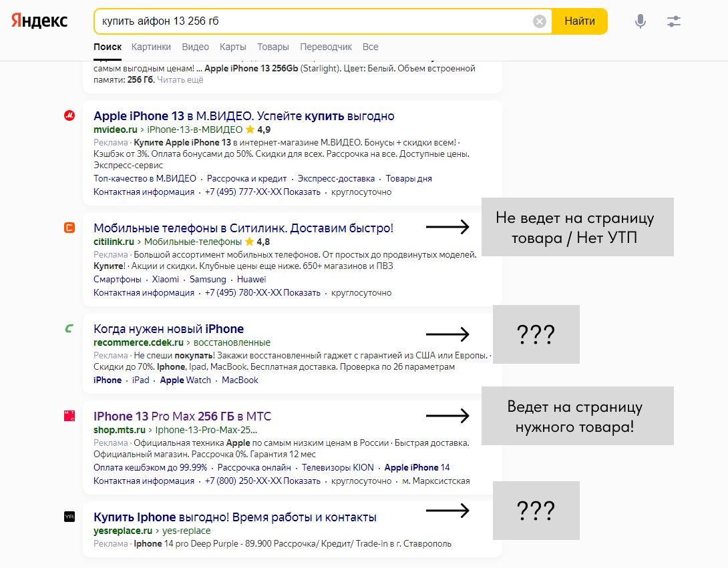This screenshot has width=728, height=568.
Task: Open IPhone 13 Pro Max в МТС result
Action: tap(182, 416)
